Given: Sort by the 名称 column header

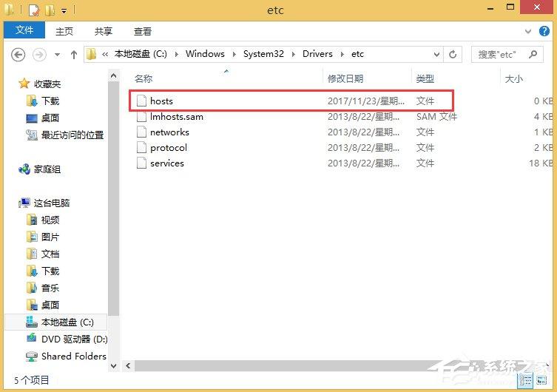Looking at the screenshot, I should pos(144,78).
